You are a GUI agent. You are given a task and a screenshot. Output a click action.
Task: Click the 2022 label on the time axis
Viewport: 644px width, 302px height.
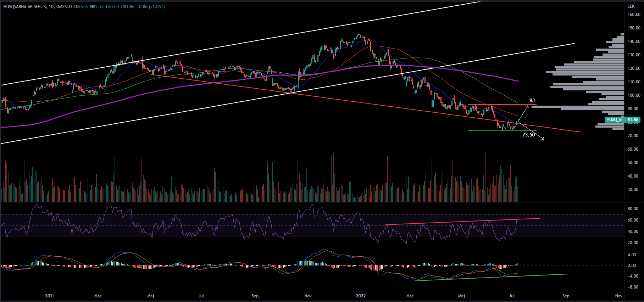[361, 296]
